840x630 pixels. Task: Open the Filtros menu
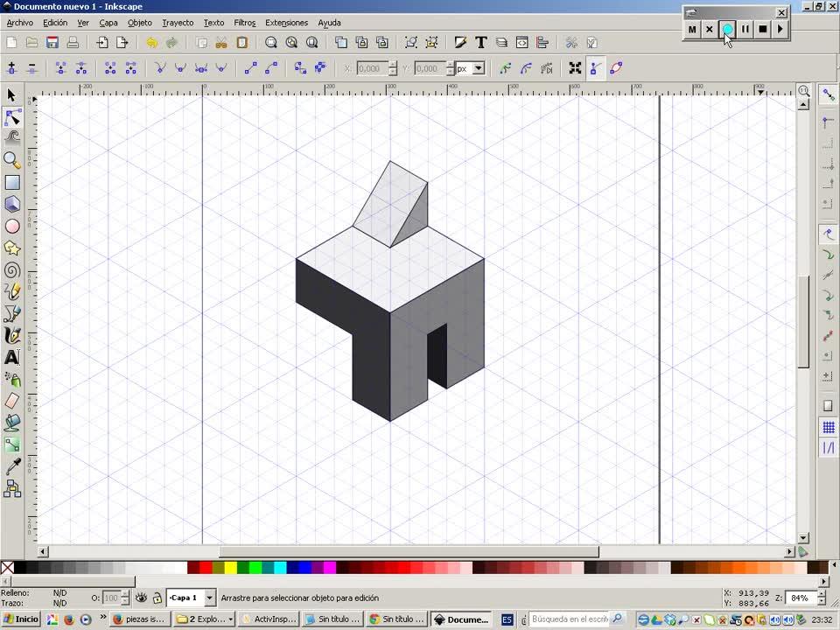(x=244, y=23)
